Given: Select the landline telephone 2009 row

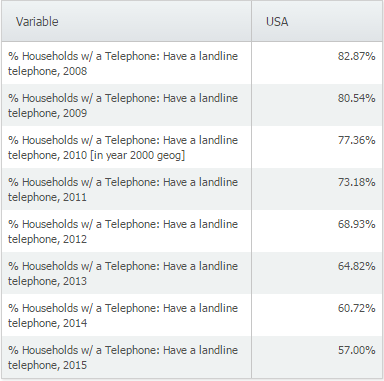Looking at the screenshot, I should (x=192, y=105).
